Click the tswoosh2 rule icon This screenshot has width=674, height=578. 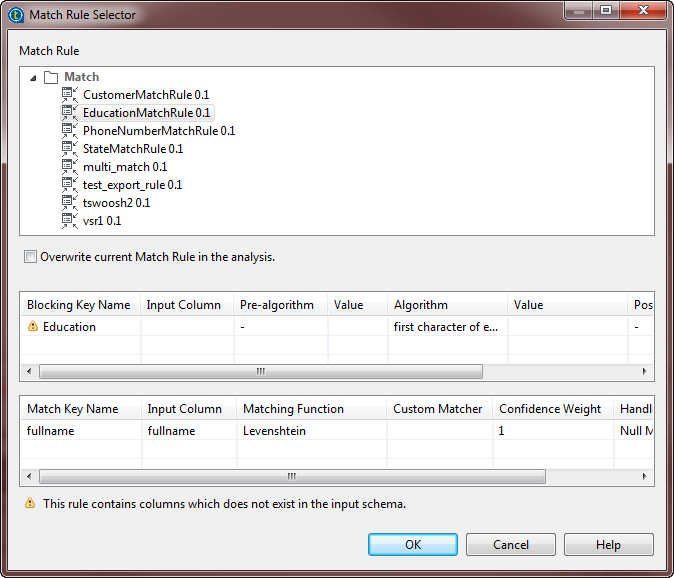70,203
